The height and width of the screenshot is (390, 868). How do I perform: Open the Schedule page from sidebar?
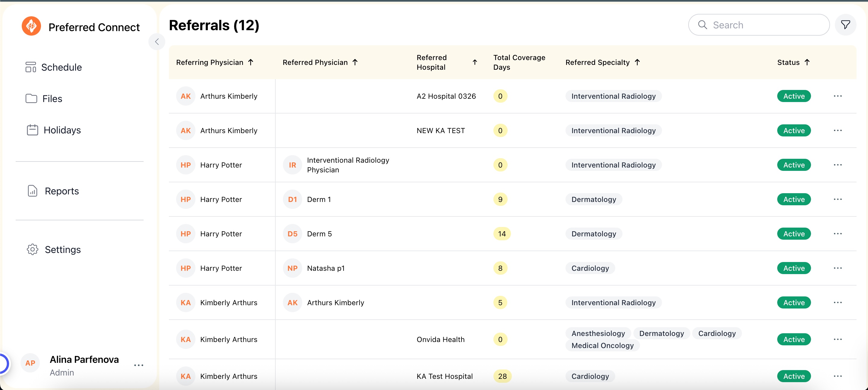tap(53, 67)
